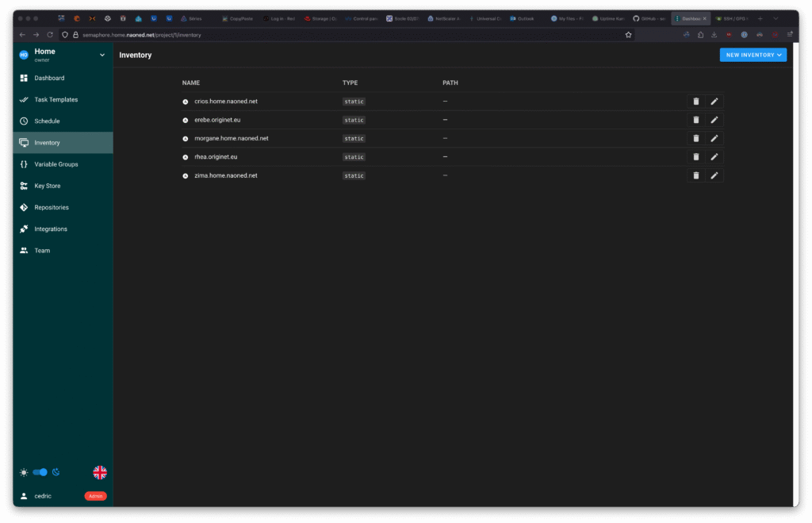Edit the zima.home.naoned.net inventory
Screen dimensions: 812x523
point(714,175)
